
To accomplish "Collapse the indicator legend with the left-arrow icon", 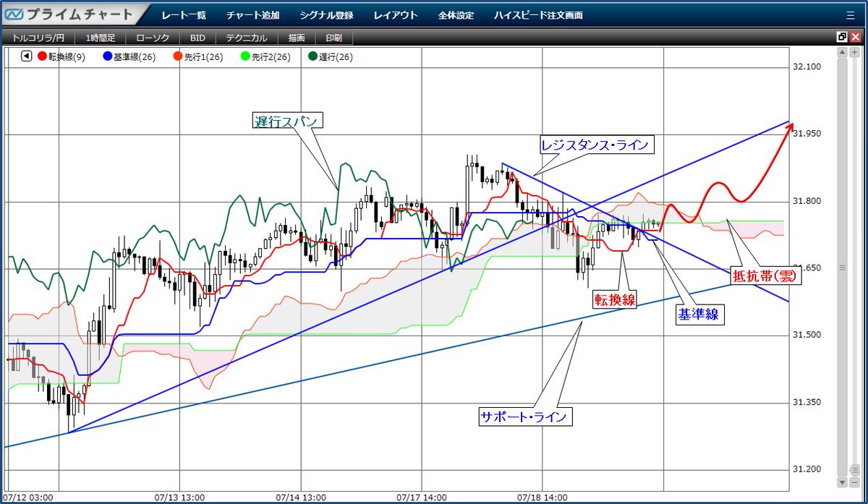I will tap(26, 56).
